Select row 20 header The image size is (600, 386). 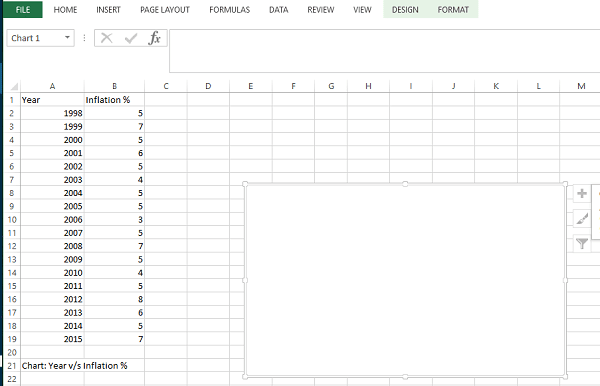(x=12, y=352)
